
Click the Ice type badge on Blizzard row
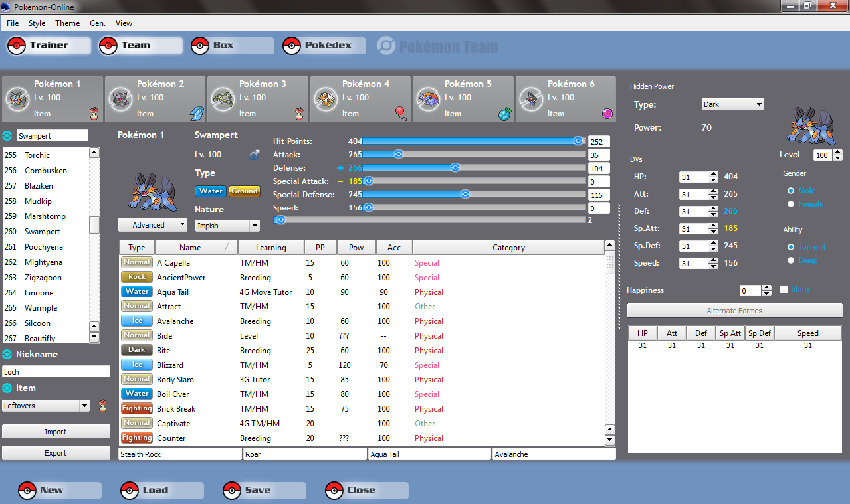137,365
